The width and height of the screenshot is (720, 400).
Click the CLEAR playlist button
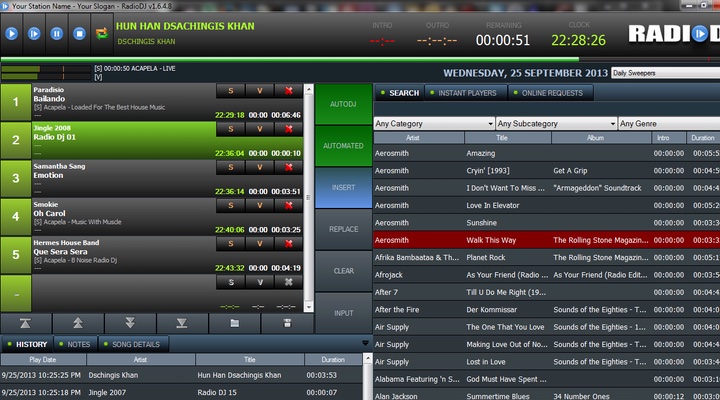(x=343, y=271)
